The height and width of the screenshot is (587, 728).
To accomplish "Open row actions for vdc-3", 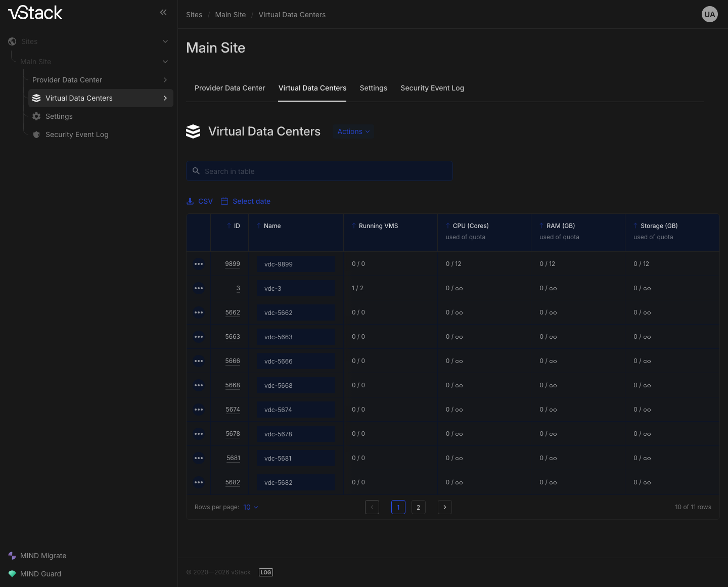I will (199, 288).
